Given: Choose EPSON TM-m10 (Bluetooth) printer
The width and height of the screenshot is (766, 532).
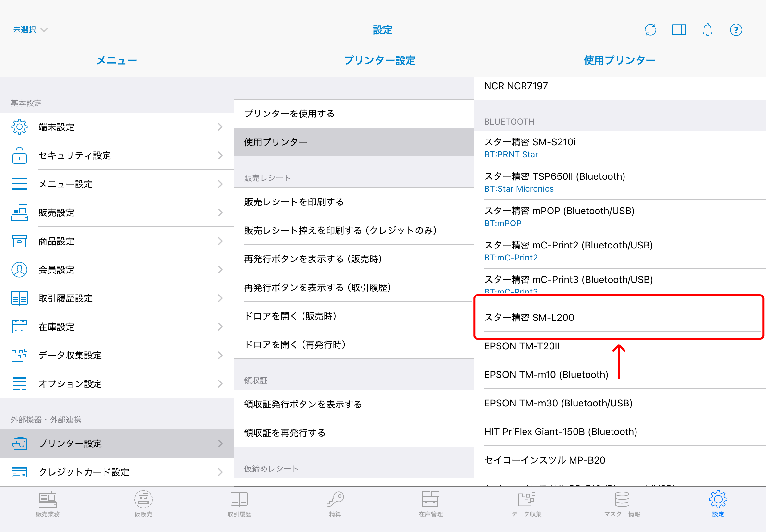Looking at the screenshot, I should click(x=620, y=375).
